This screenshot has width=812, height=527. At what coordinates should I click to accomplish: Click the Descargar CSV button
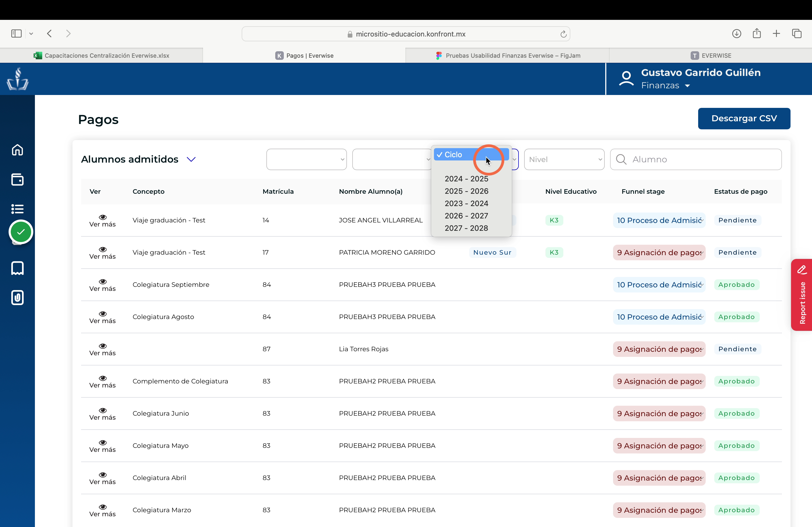tap(744, 118)
